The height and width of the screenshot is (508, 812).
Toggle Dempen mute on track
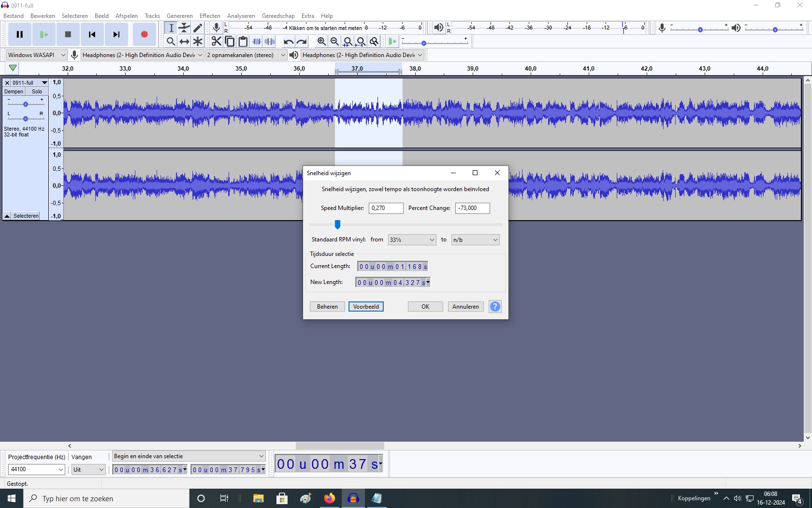pyautogui.click(x=14, y=91)
